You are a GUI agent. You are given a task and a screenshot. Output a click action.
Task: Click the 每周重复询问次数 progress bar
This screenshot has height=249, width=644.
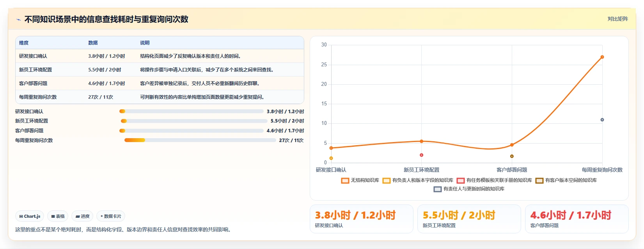[x=200, y=140]
